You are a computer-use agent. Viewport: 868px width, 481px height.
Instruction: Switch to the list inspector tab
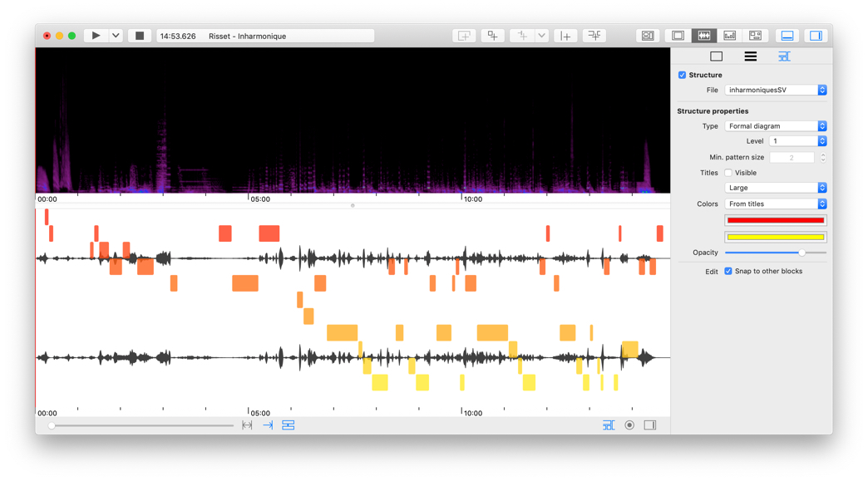point(750,56)
